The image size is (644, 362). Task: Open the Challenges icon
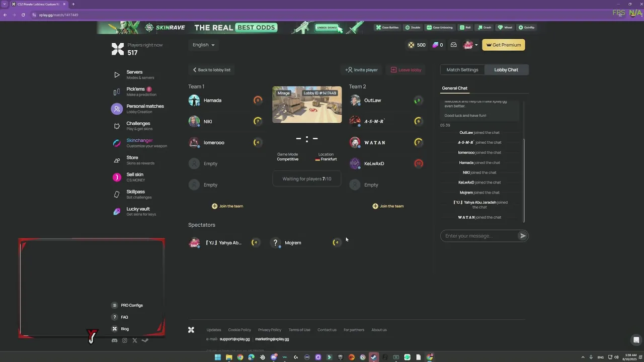click(x=117, y=126)
